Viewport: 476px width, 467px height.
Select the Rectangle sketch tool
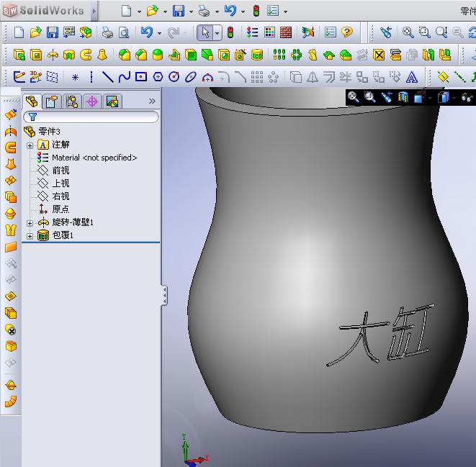click(x=141, y=77)
